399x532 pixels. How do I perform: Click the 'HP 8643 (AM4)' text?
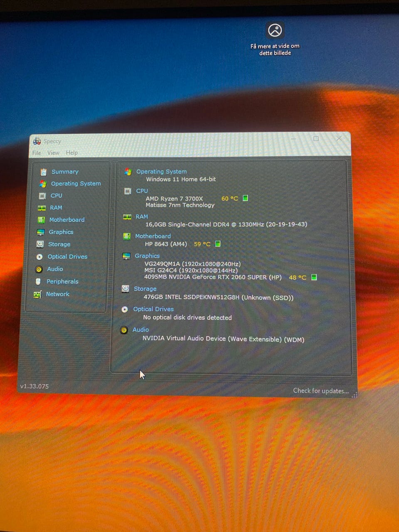(x=166, y=244)
